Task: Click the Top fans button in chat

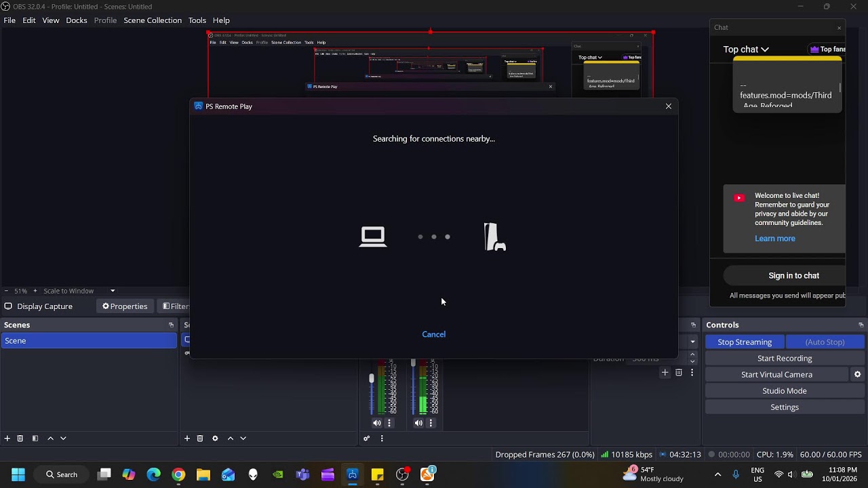Action: click(827, 49)
